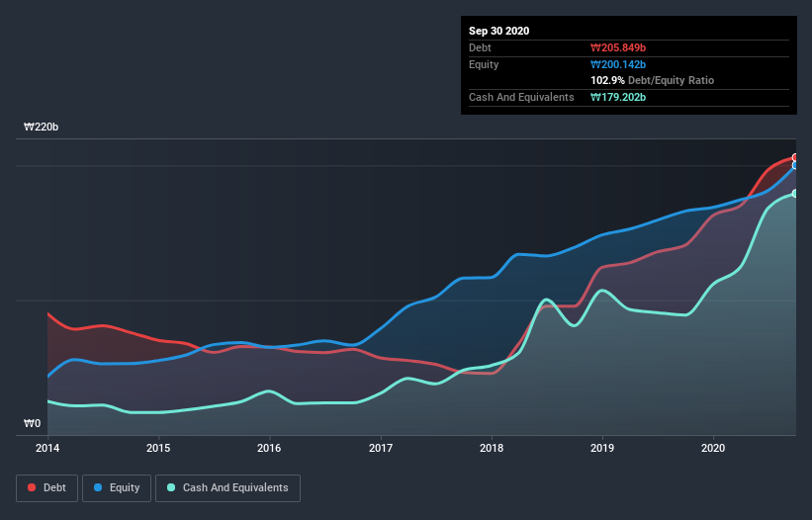Click the Sep 30 2020 tooltip date

point(498,31)
